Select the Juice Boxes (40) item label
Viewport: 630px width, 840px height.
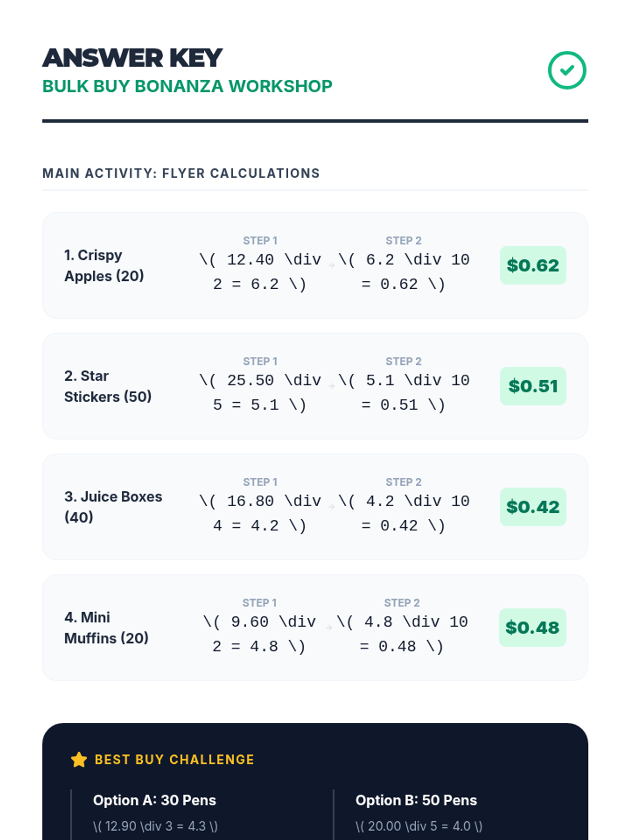(113, 507)
